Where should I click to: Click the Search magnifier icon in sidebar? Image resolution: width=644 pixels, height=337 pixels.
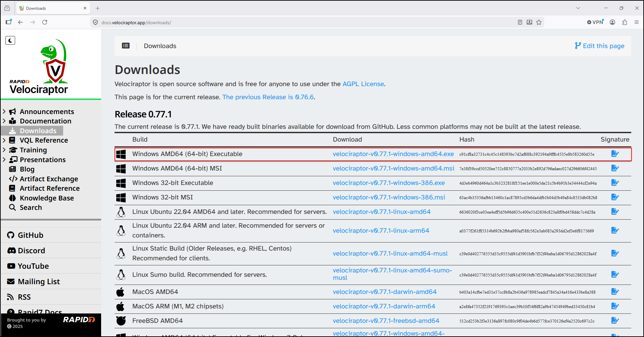12,207
